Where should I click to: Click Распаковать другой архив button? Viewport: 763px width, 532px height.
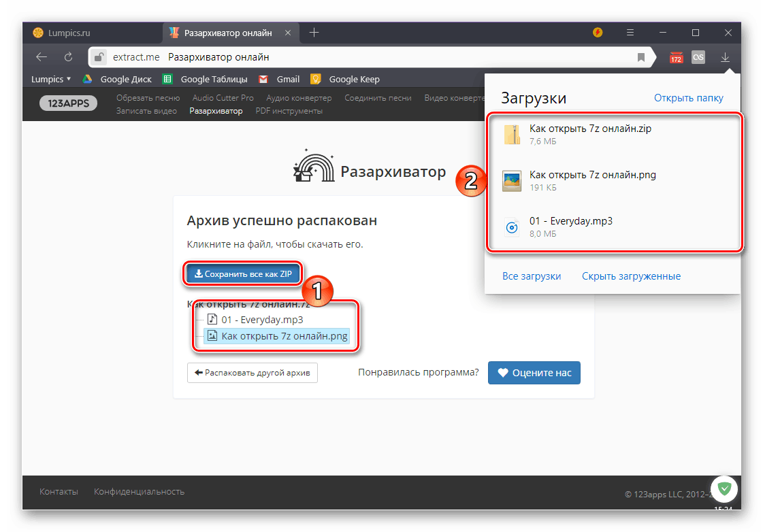click(252, 373)
